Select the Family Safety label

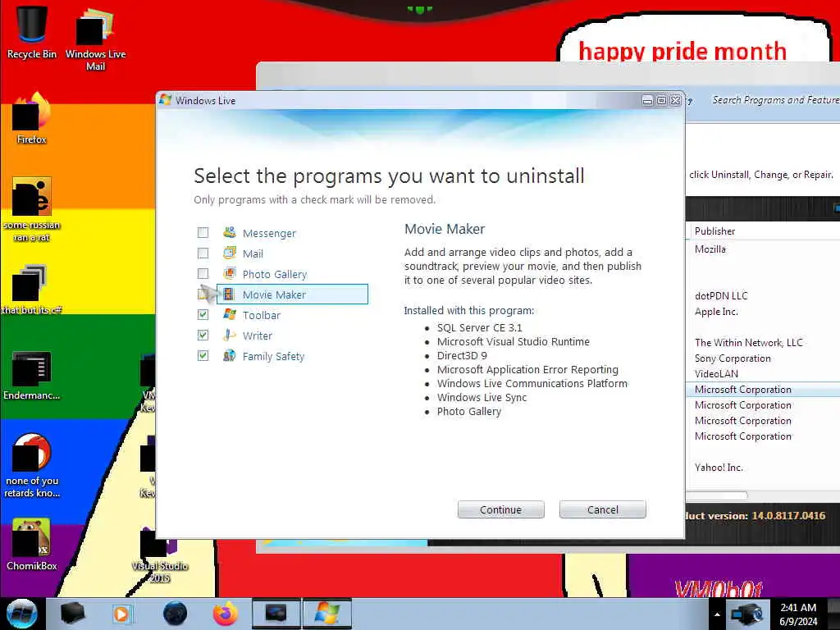(273, 357)
